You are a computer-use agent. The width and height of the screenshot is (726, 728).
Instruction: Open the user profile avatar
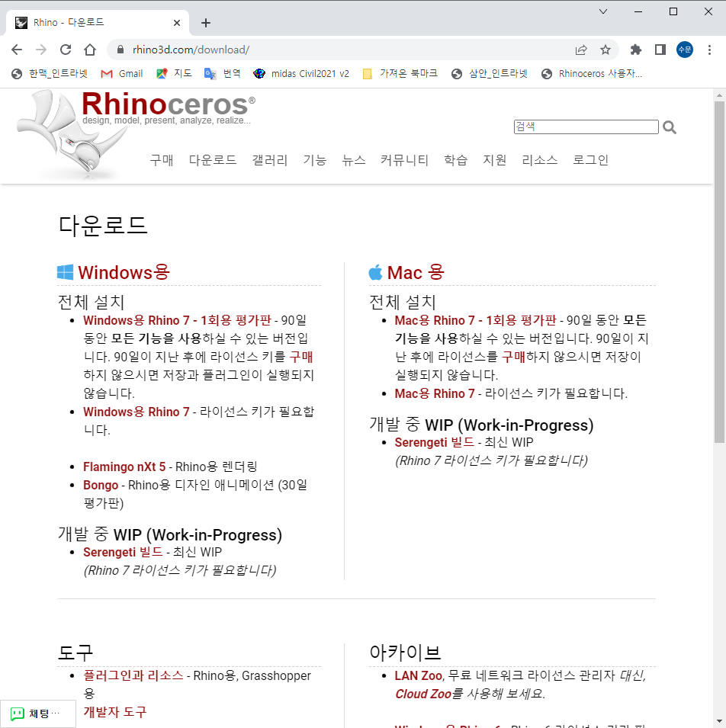tap(685, 50)
